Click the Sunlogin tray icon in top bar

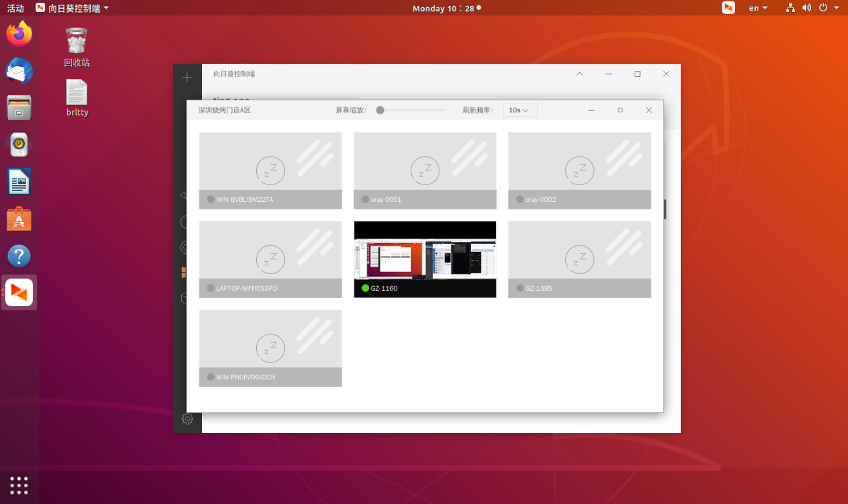(728, 8)
